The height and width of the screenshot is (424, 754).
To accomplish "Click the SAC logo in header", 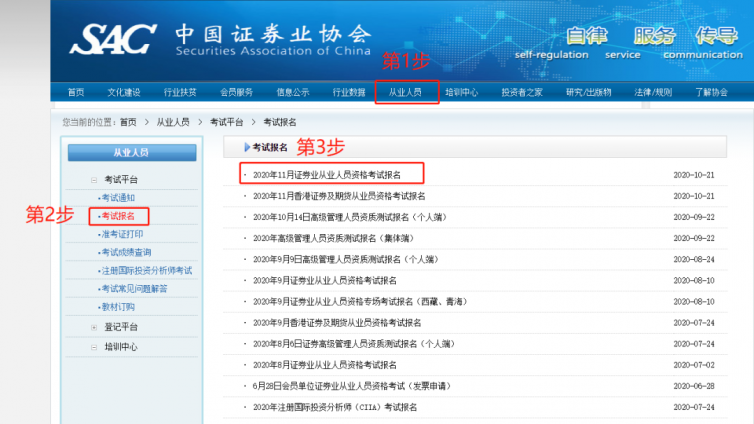I will 113,39.
